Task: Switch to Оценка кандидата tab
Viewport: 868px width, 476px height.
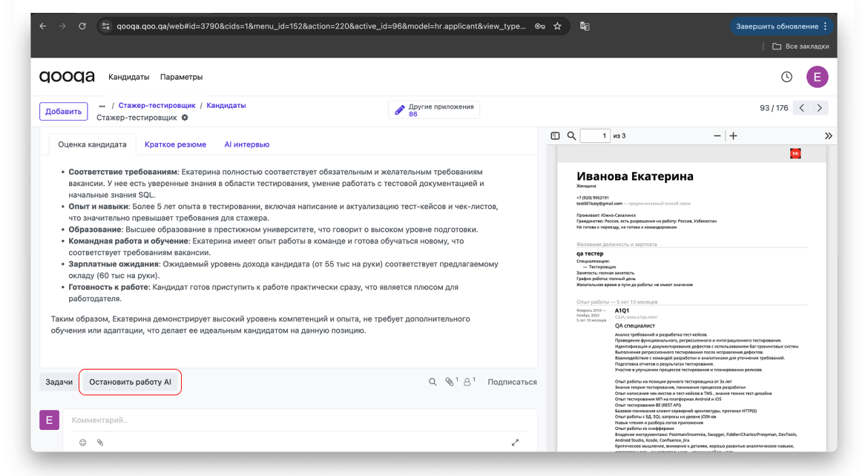Action: [x=92, y=144]
